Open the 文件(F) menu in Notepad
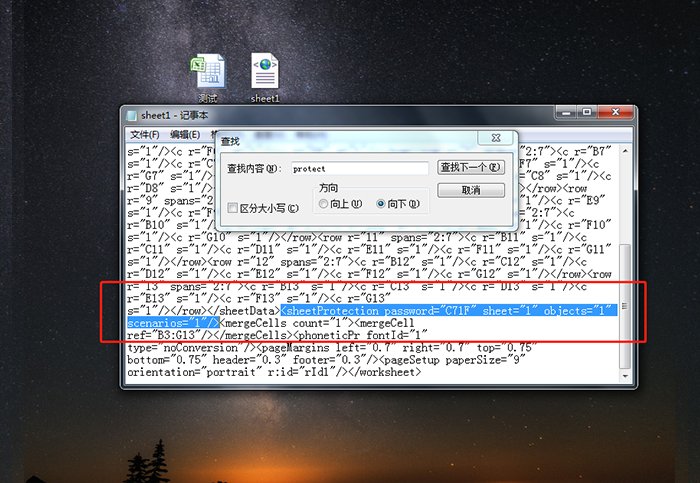 145,135
